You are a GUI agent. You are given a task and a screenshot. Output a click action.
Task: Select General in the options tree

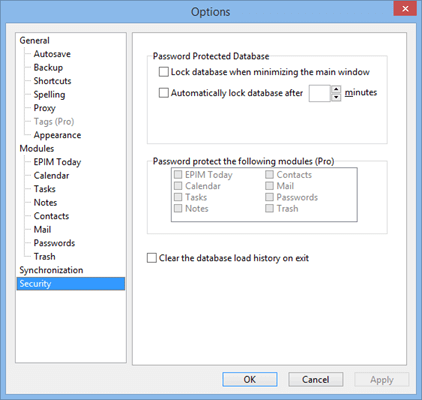pos(34,40)
